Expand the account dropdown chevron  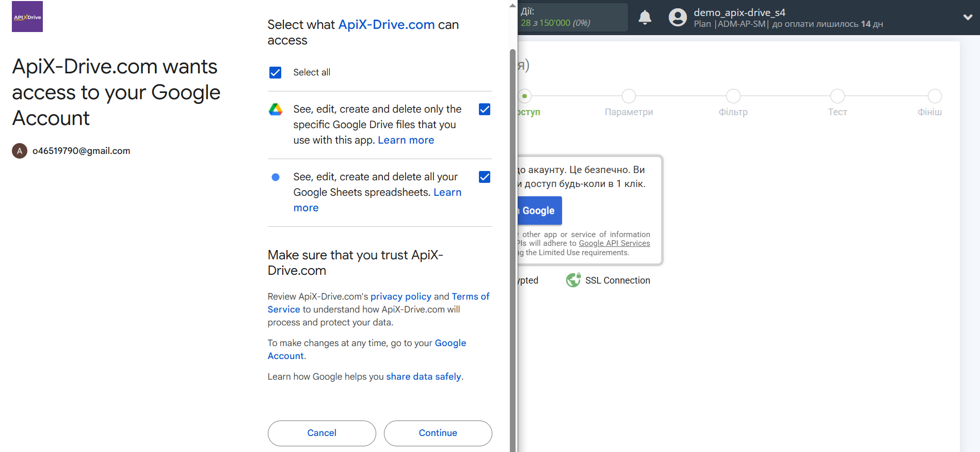pos(968,17)
